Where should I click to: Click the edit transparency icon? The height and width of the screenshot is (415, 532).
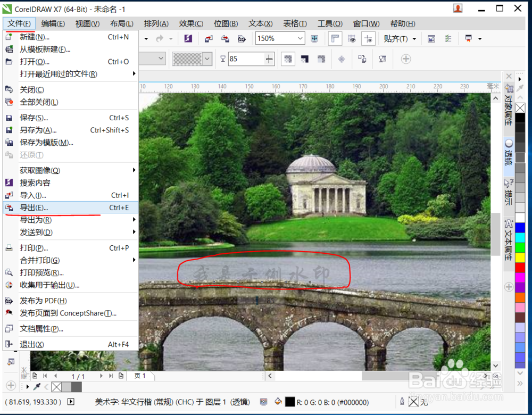383,59
